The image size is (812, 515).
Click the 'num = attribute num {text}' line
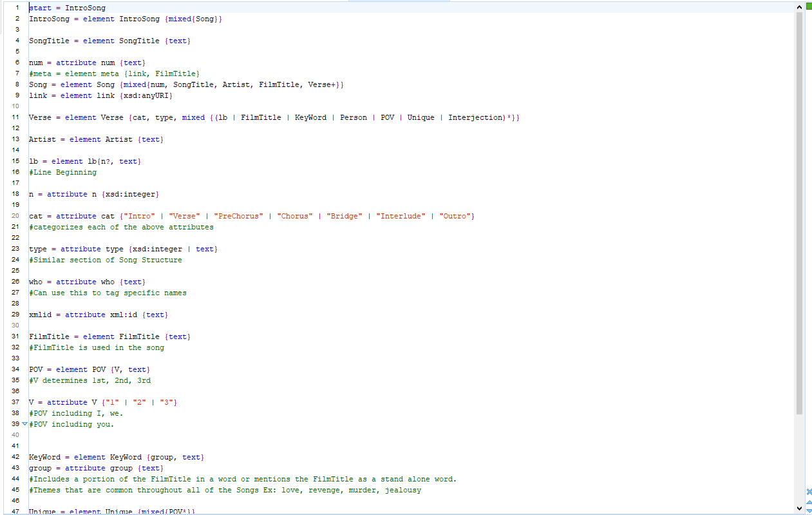tap(88, 63)
